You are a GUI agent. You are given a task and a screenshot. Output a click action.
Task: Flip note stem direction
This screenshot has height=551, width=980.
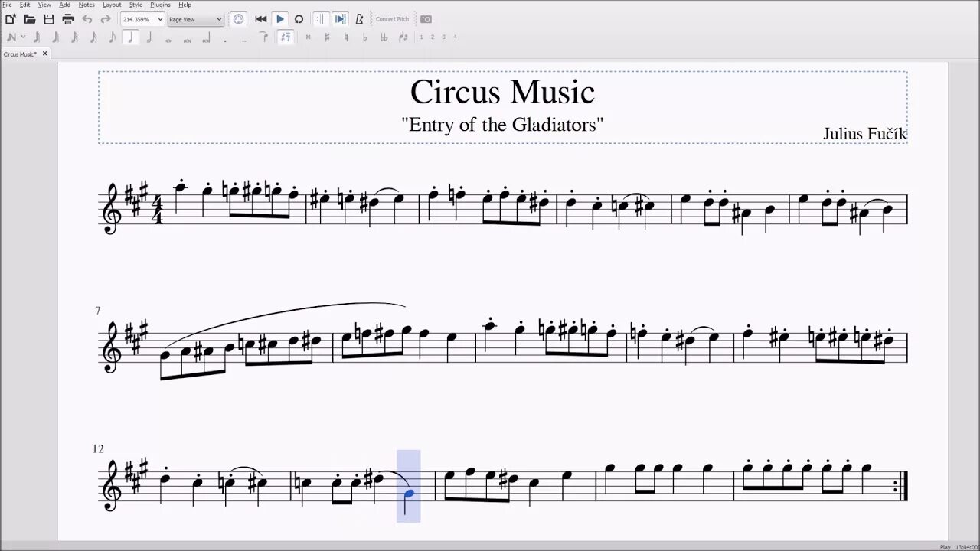click(x=403, y=37)
